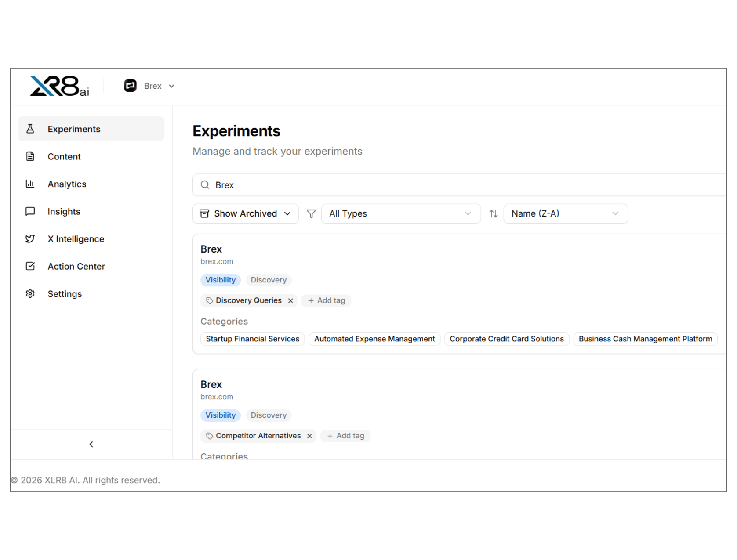
Task: Go to the Action Center section
Action: pyautogui.click(x=76, y=266)
